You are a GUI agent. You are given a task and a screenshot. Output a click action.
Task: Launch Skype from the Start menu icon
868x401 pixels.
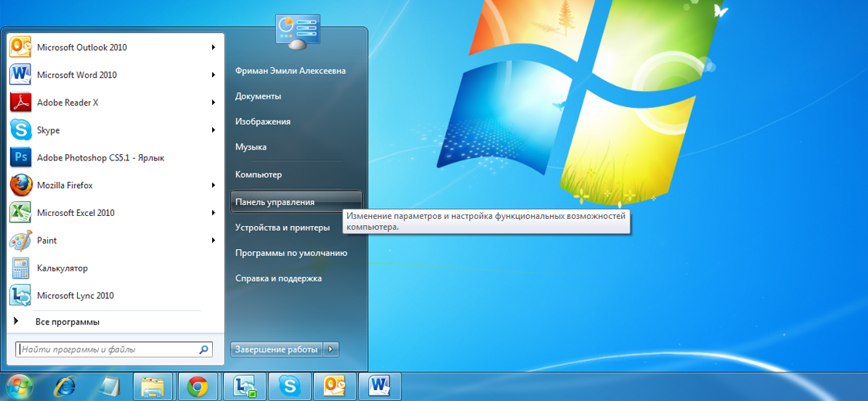click(21, 130)
